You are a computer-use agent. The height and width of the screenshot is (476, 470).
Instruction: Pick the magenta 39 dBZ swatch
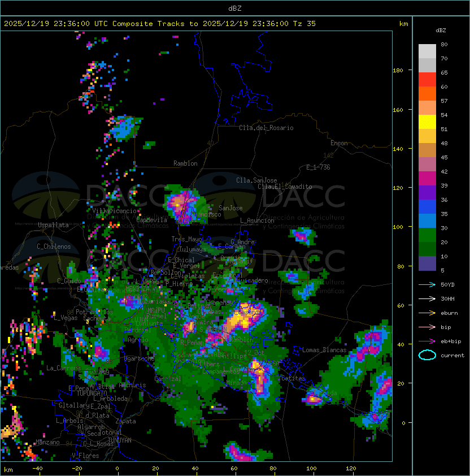point(427,179)
